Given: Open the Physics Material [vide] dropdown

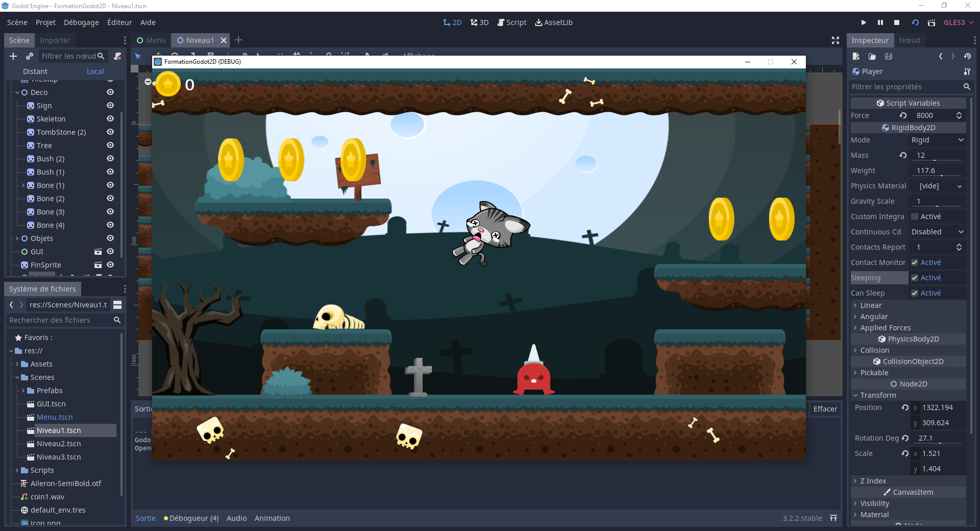Looking at the screenshot, I should [x=937, y=186].
